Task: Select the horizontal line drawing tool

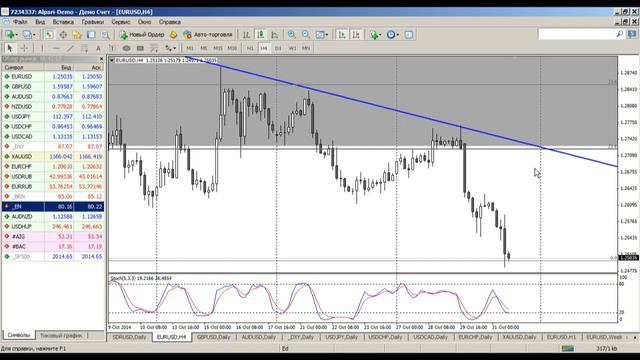Action: coord(56,48)
